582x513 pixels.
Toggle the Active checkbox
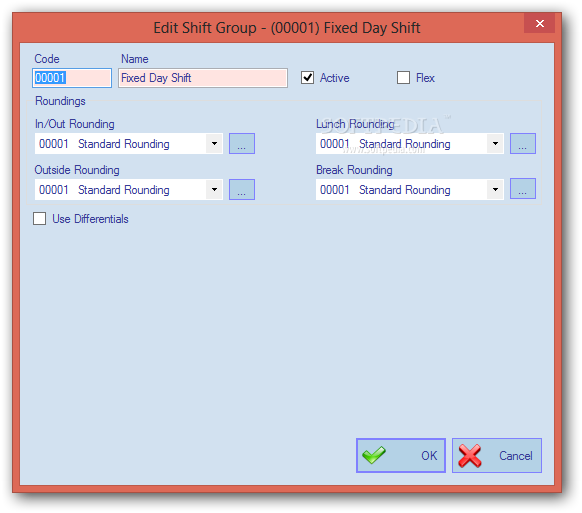307,78
